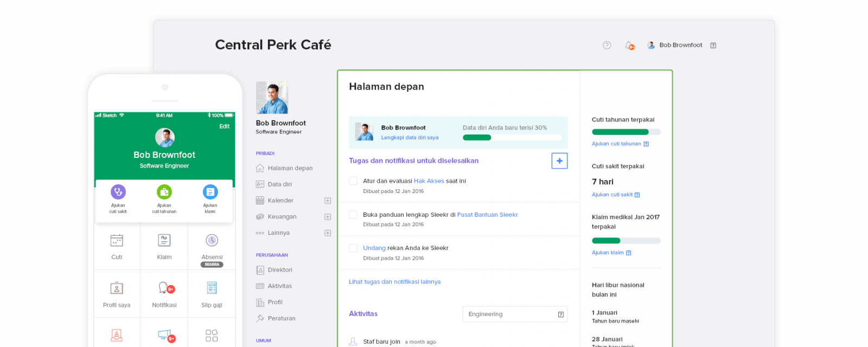This screenshot has height=347, width=868.
Task: Click the Peraturan gavel icon in sidebar
Action: [260, 319]
